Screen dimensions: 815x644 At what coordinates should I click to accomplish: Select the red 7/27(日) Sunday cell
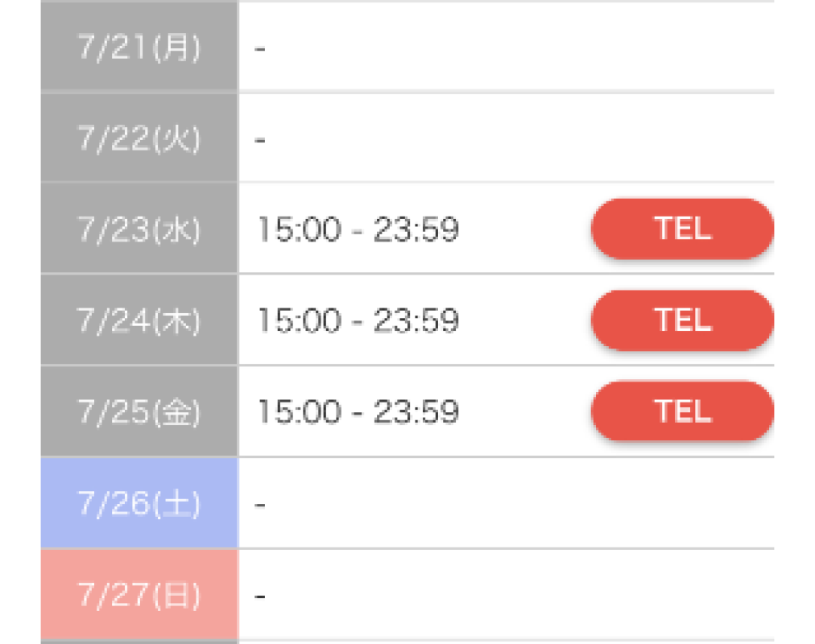pyautogui.click(x=139, y=594)
